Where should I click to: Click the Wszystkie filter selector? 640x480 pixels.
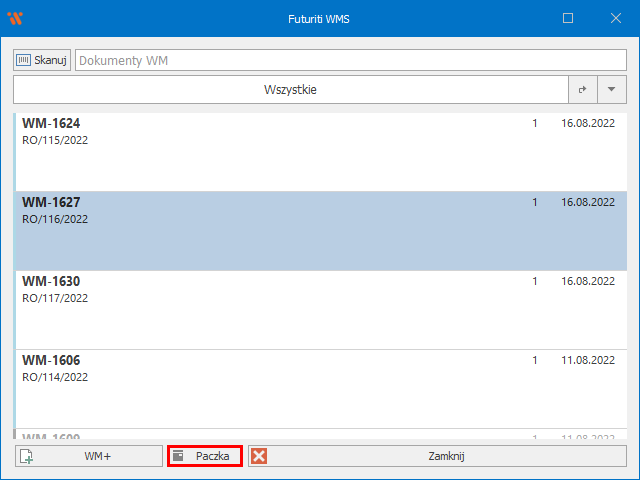pos(290,90)
